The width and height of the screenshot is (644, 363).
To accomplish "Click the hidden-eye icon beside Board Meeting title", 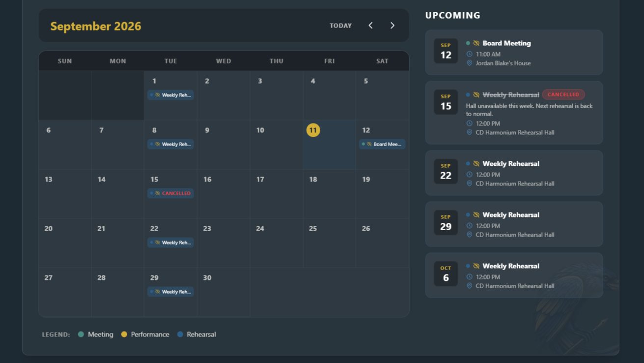I will click(x=476, y=43).
